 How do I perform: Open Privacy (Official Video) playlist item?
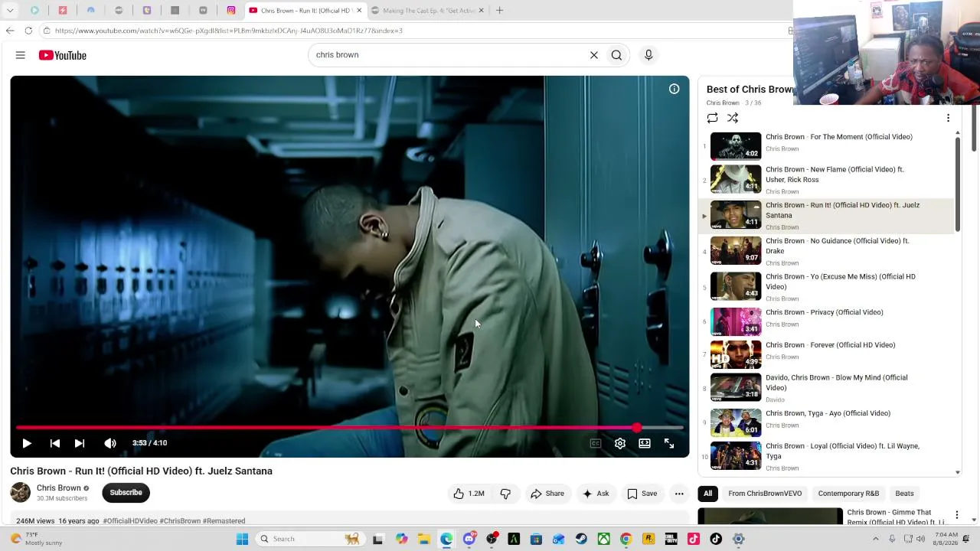pos(827,321)
